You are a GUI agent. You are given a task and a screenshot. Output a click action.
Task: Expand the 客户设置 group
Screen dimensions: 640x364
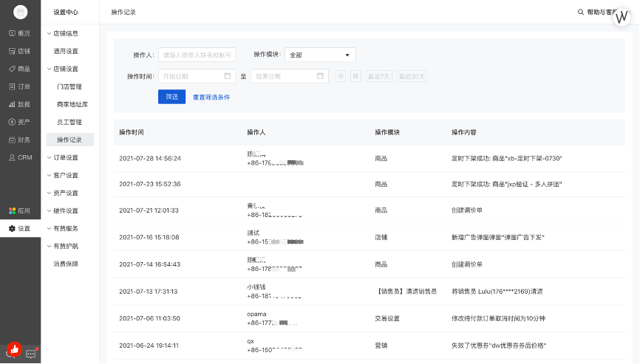click(x=62, y=175)
